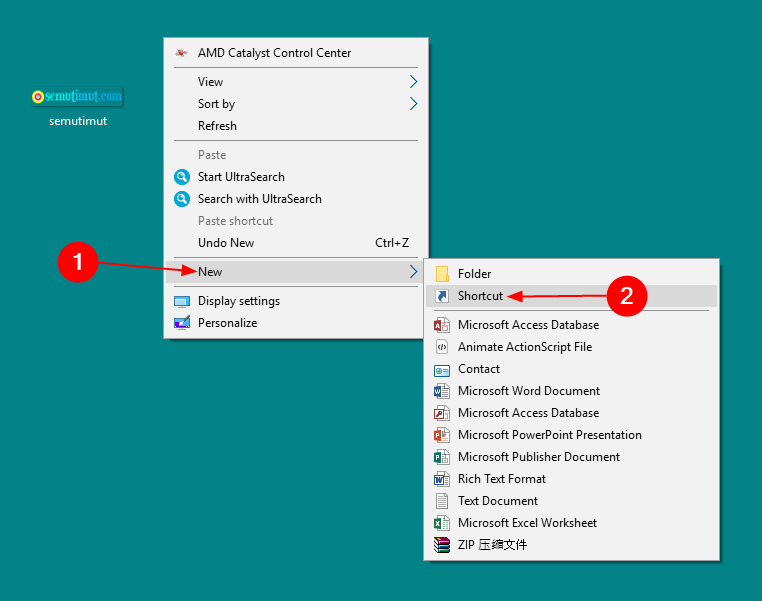Create a new Microsoft Word Document

pos(572,391)
